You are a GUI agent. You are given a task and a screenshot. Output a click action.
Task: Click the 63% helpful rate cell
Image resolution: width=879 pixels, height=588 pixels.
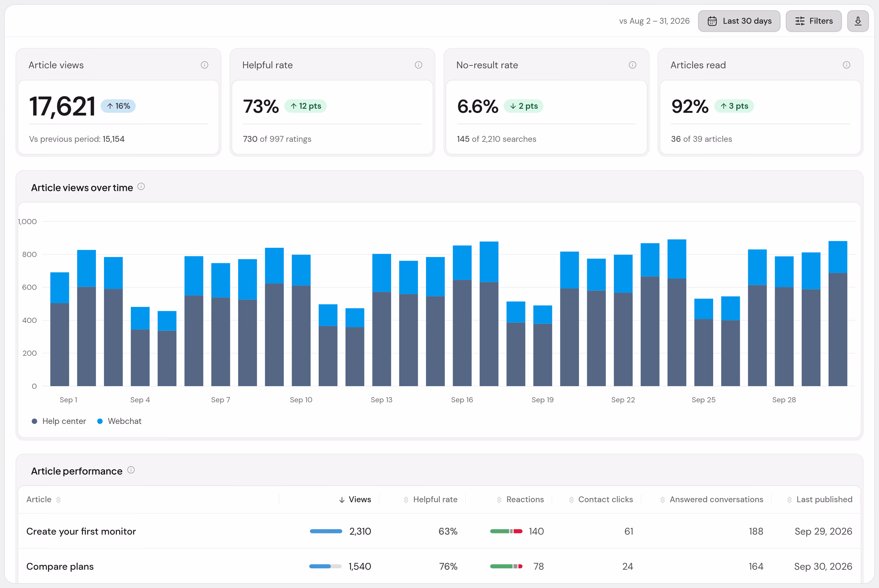coord(448,531)
